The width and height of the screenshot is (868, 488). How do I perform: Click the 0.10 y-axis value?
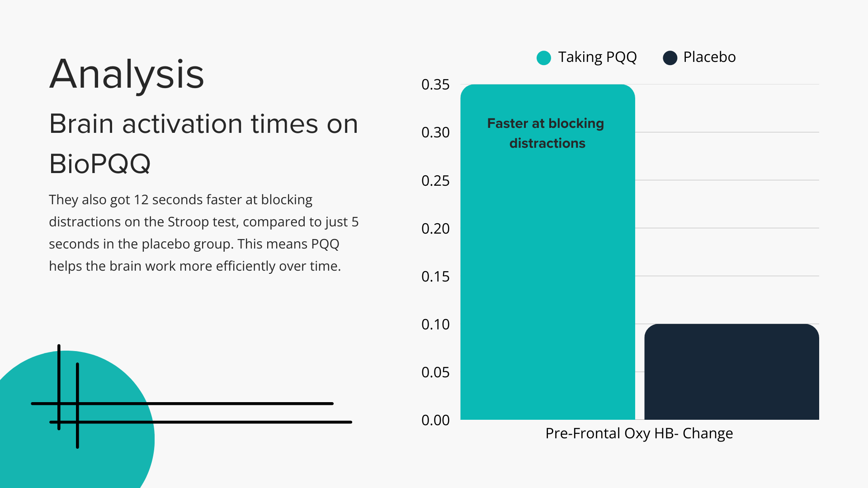[435, 324]
